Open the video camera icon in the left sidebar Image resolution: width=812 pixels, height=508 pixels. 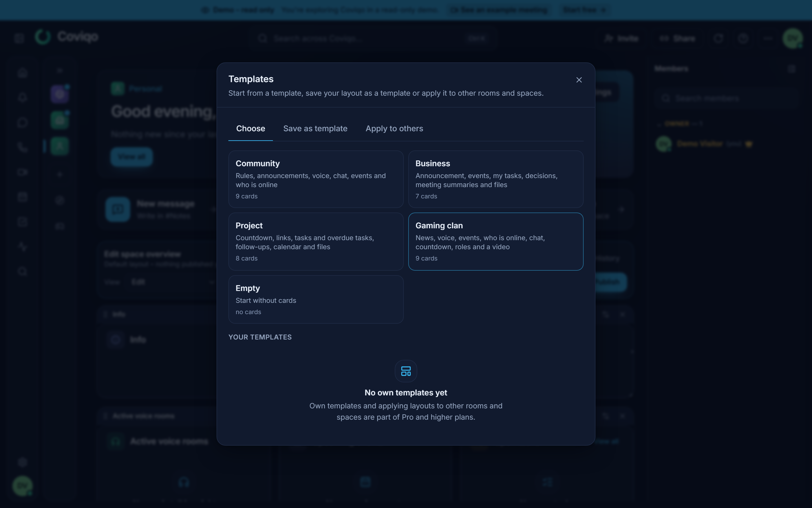[23, 172]
